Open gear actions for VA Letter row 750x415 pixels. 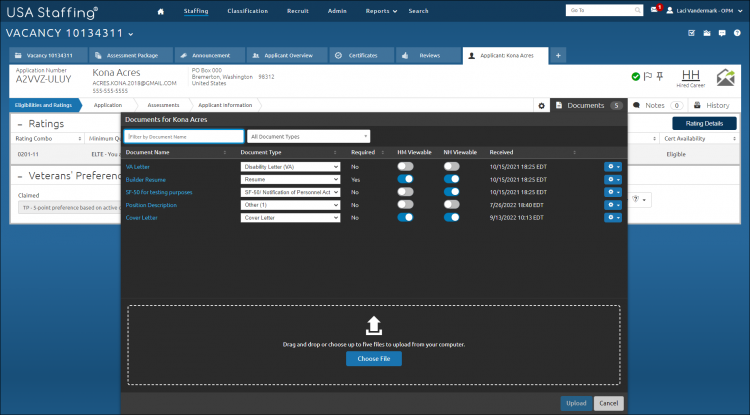(613, 166)
